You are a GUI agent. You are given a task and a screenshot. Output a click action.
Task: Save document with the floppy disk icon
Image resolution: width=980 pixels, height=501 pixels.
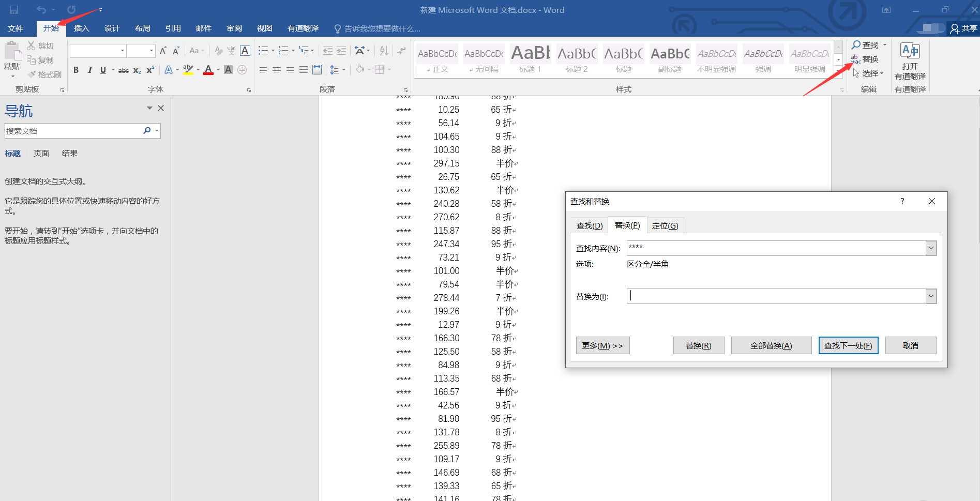coord(13,10)
